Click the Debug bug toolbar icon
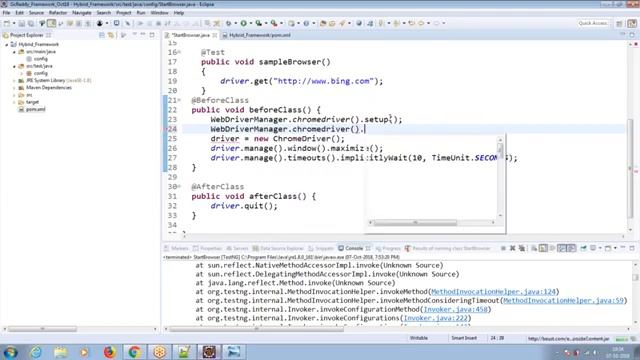Screen dimensions: 640x360 [228, 23]
